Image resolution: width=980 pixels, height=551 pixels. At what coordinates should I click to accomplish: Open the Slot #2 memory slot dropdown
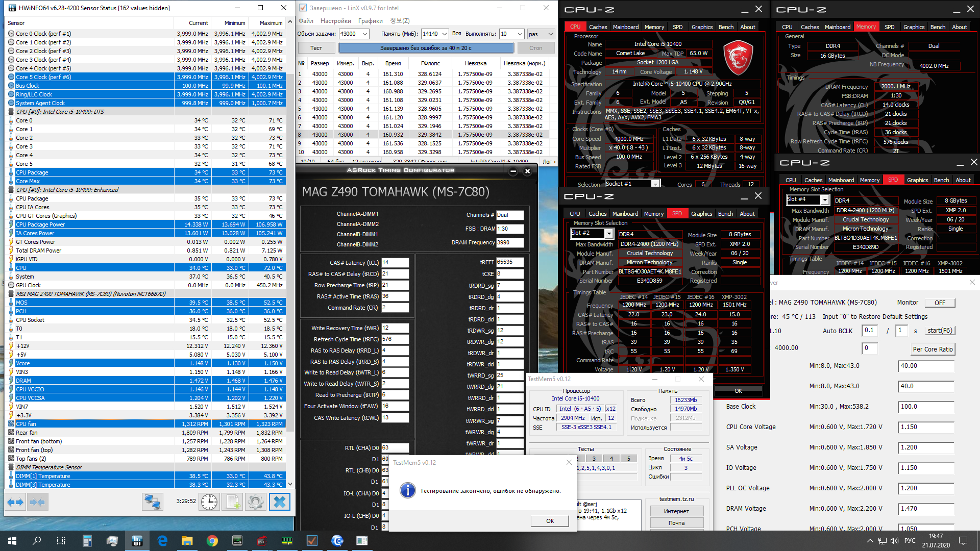pyautogui.click(x=608, y=234)
